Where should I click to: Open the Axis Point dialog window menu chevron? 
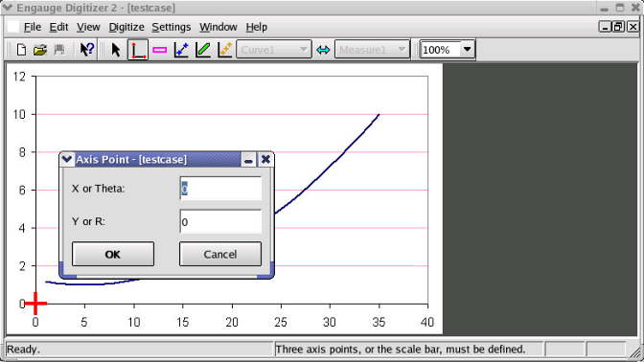(67, 159)
